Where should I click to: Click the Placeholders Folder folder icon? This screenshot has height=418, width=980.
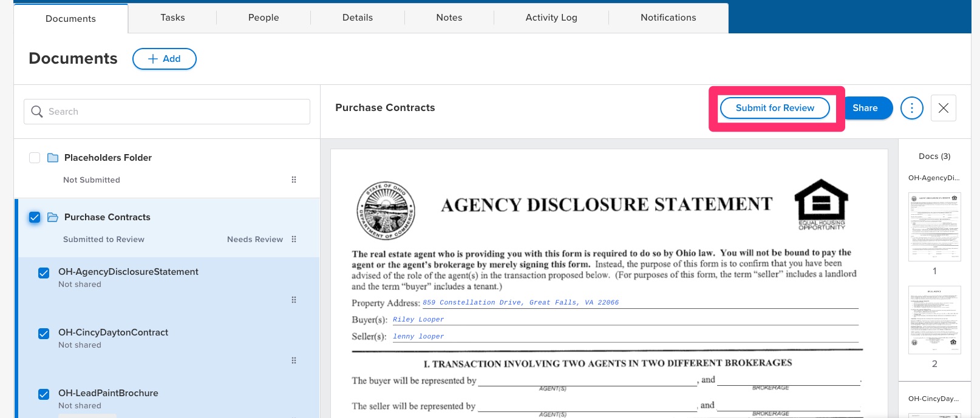tap(53, 158)
